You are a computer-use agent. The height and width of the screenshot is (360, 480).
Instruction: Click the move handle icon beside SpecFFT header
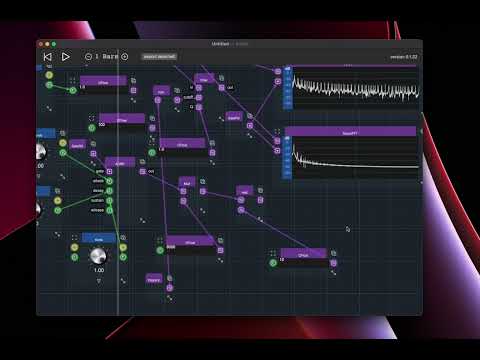[x=277, y=131]
